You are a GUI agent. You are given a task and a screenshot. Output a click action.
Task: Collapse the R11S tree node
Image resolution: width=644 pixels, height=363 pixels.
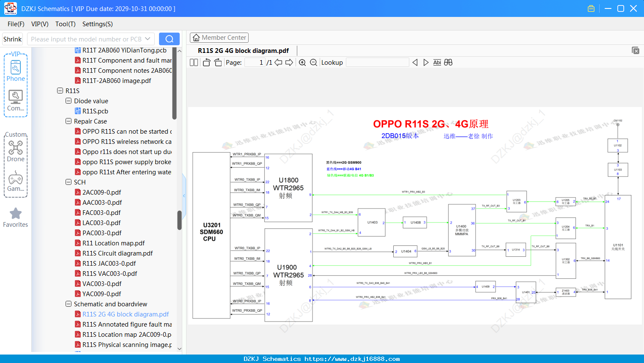(x=60, y=91)
